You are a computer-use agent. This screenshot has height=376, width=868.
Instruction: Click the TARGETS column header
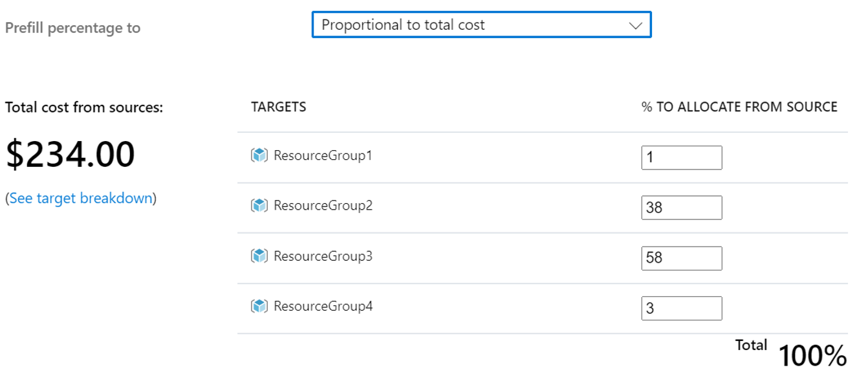click(x=278, y=107)
